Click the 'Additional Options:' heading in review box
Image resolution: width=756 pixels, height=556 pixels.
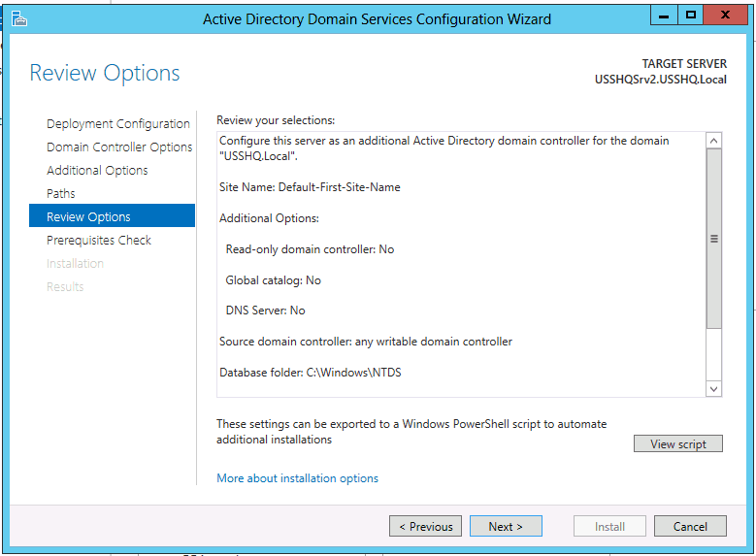(269, 218)
